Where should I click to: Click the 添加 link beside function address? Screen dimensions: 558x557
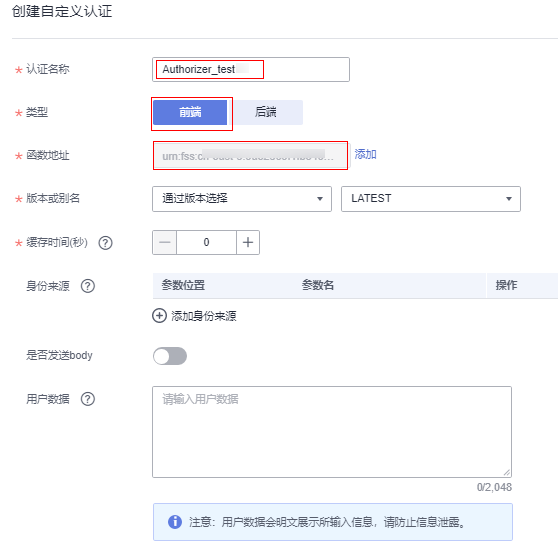[365, 154]
